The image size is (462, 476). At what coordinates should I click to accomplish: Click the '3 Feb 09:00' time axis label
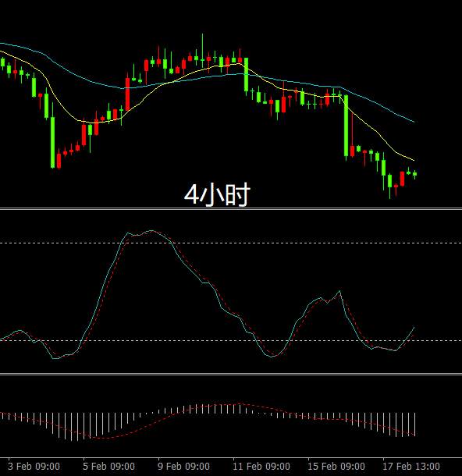pos(34,467)
